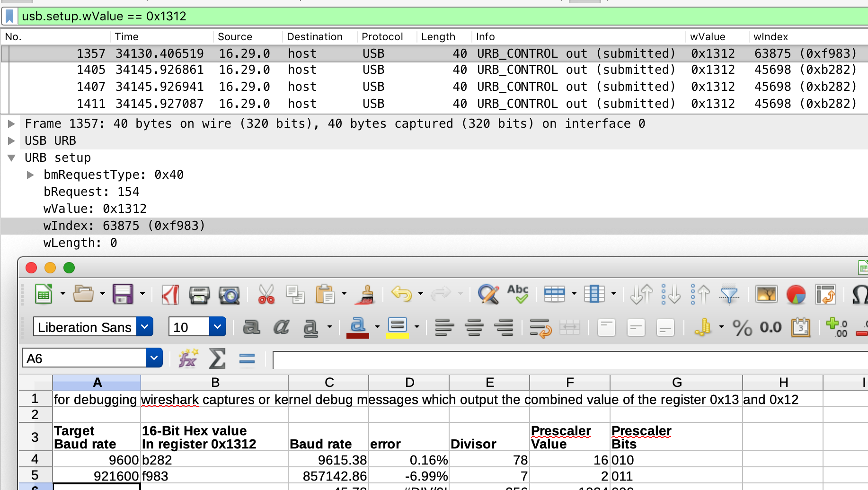The image size is (868, 490).
Task: Export directly as PDF icon
Action: 170,294
